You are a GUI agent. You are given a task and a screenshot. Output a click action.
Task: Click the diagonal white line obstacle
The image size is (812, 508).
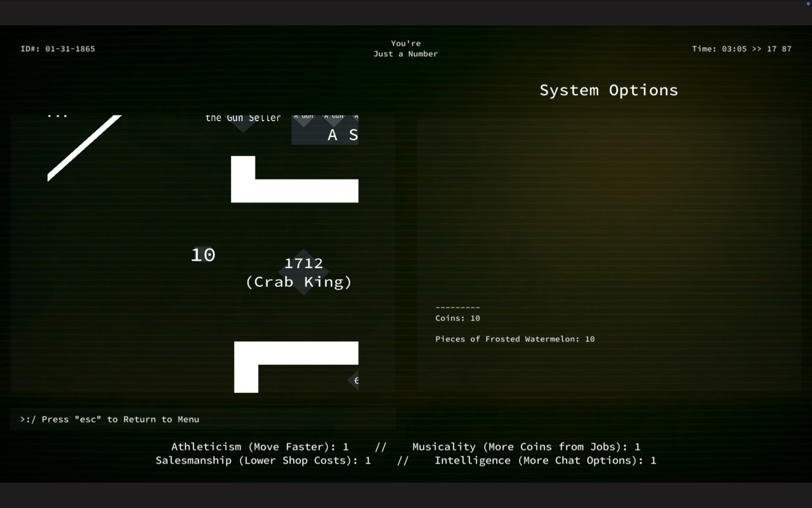tap(85, 148)
